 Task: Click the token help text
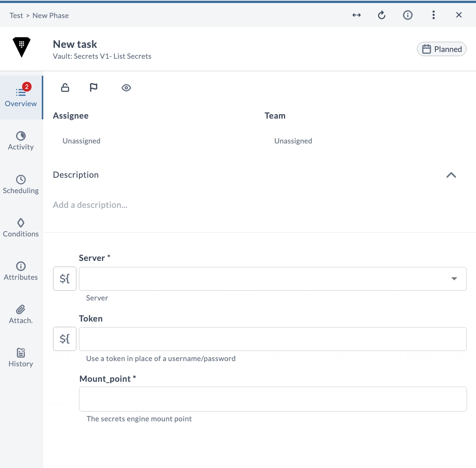point(161,358)
